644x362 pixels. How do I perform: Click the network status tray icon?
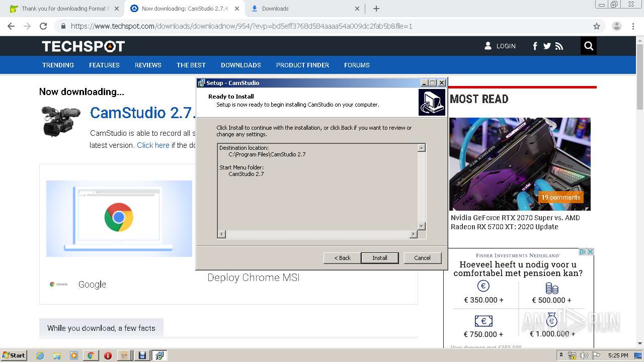click(x=572, y=355)
